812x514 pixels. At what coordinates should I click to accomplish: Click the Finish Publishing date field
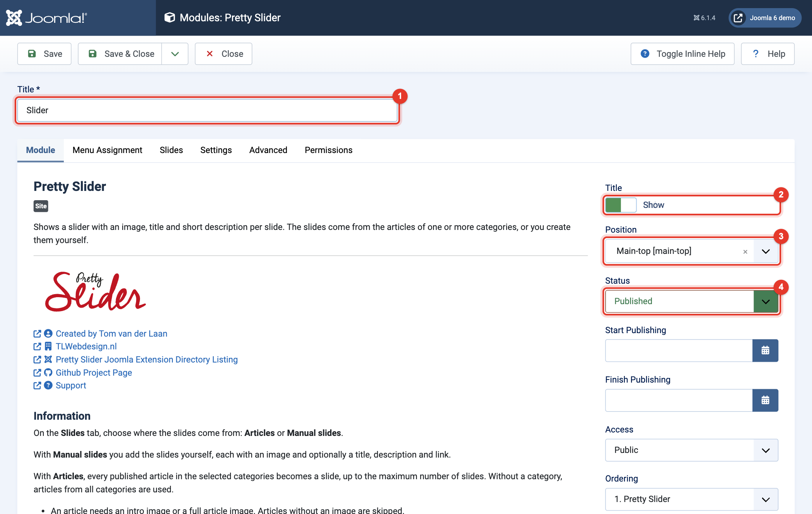(679, 400)
